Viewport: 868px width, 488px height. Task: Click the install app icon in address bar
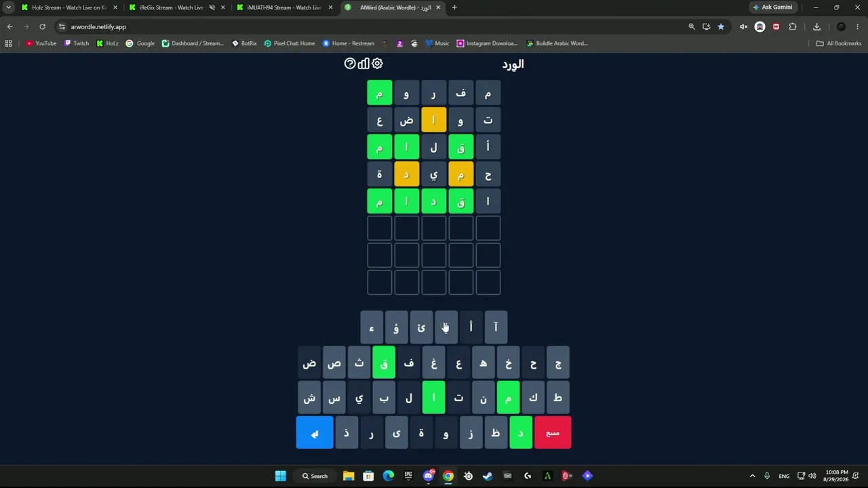pos(706,26)
